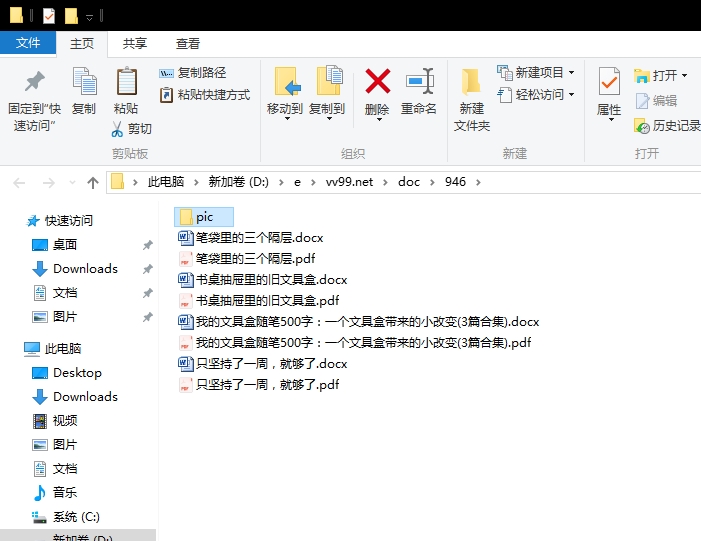Open 新建项目 (New item) dropdown
Screen dimensions: 701x541
coord(536,72)
